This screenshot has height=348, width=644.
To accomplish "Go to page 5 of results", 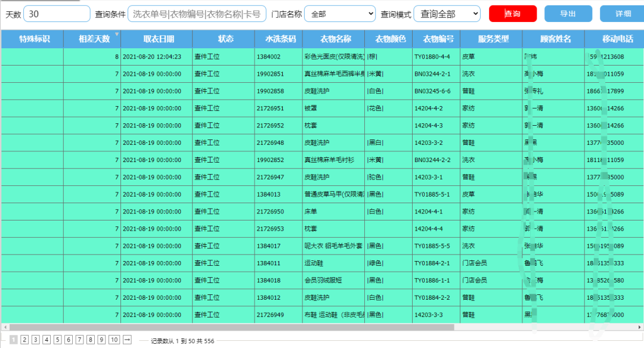I will pos(57,340).
